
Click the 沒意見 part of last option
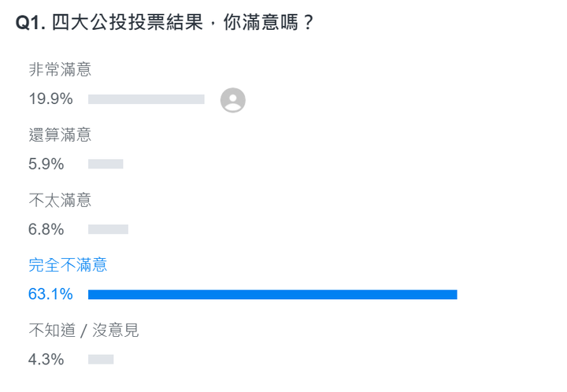[115, 331]
